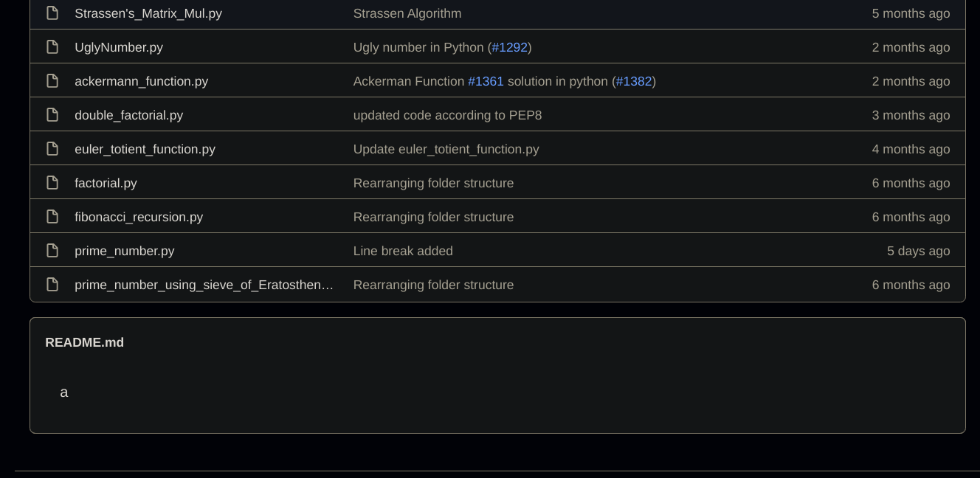Click the file icon beside UglyNumber.py

point(52,46)
